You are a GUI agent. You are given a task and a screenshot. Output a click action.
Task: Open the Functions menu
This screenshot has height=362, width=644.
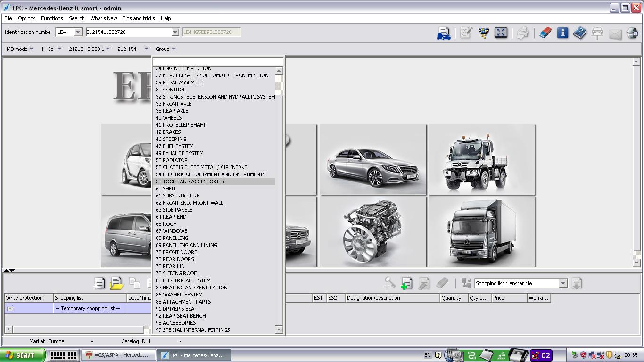point(52,18)
